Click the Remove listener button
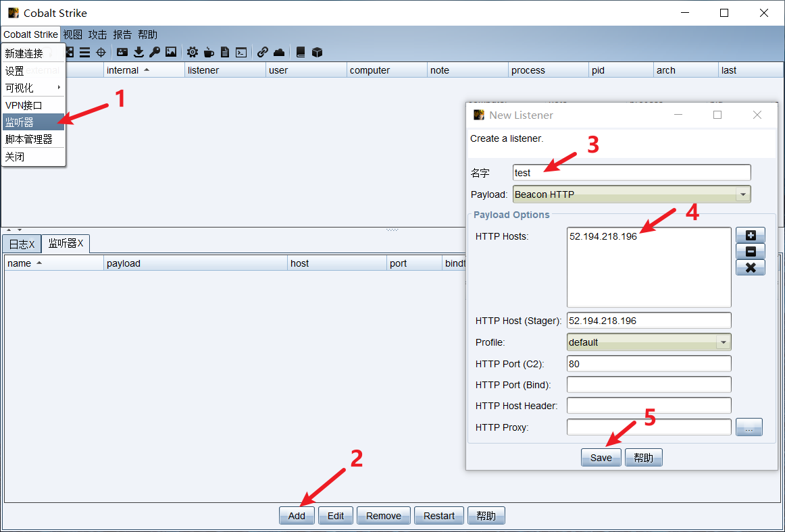The image size is (785, 532). click(384, 516)
